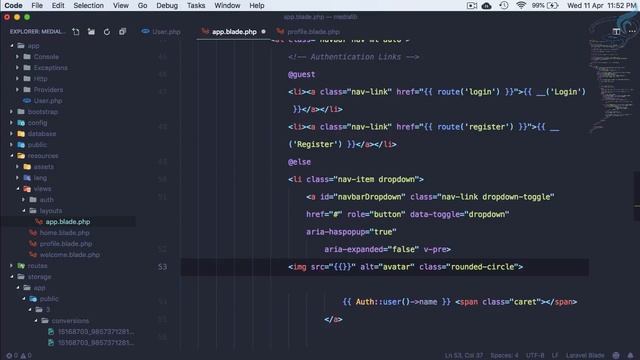The width and height of the screenshot is (640, 360).
Task: Expand the Providers folder
Action: tap(18, 90)
